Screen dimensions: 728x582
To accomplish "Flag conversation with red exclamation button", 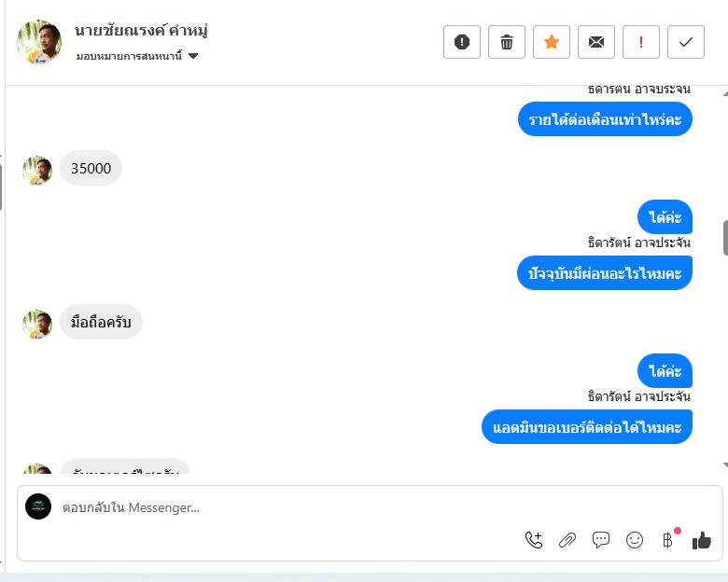I will click(x=640, y=42).
